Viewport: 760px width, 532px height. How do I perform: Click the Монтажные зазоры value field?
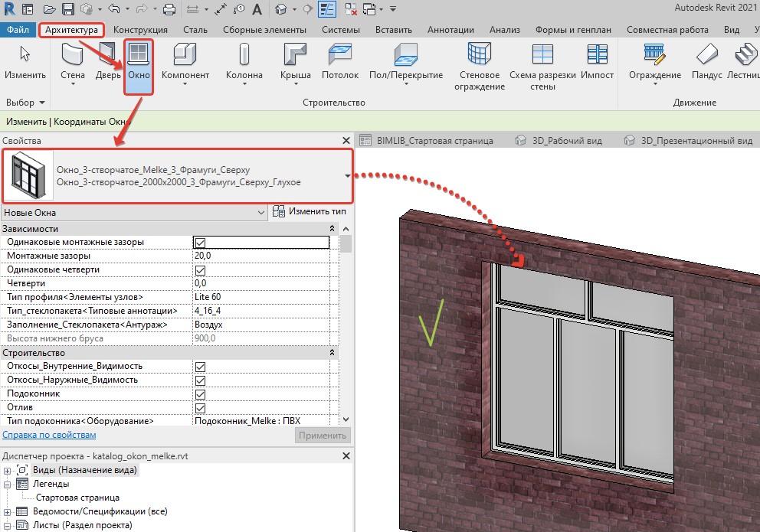pyautogui.click(x=261, y=256)
